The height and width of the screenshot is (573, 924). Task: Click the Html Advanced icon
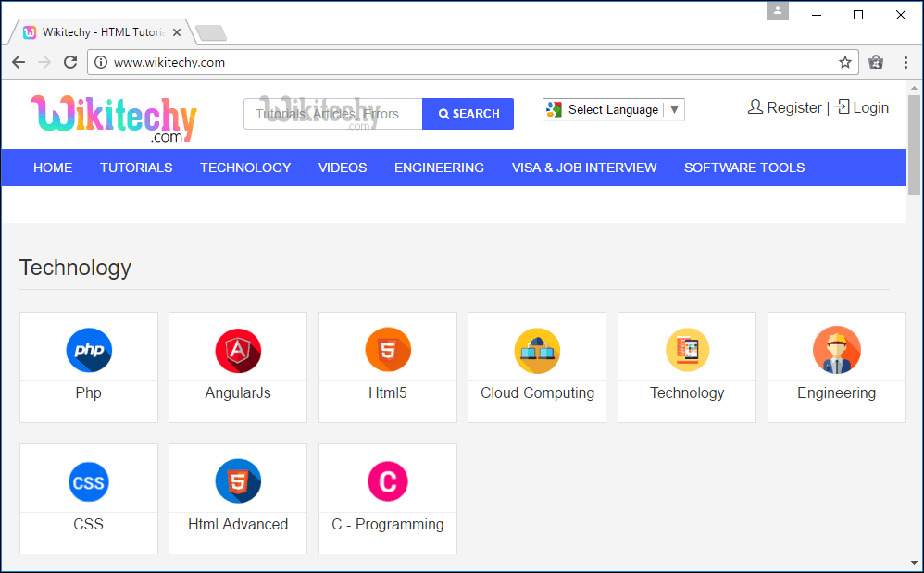pos(237,481)
